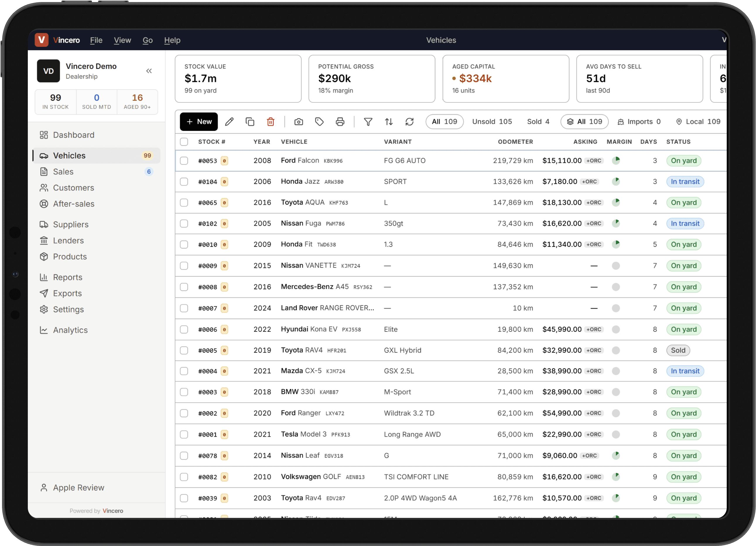Open the Go menu
The image size is (756, 546).
point(148,40)
